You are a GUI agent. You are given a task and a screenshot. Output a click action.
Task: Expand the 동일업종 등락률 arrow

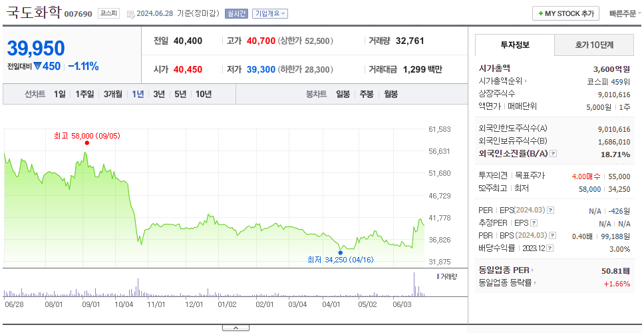pos(535,283)
